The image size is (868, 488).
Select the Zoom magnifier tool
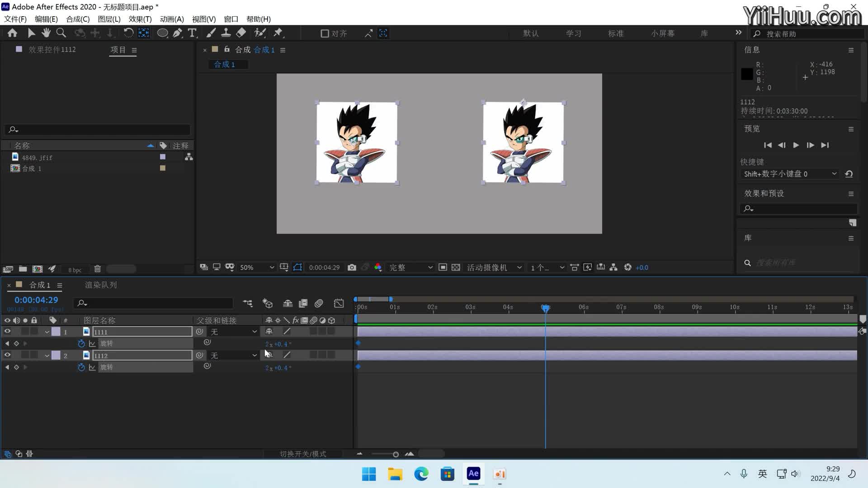[x=61, y=33]
